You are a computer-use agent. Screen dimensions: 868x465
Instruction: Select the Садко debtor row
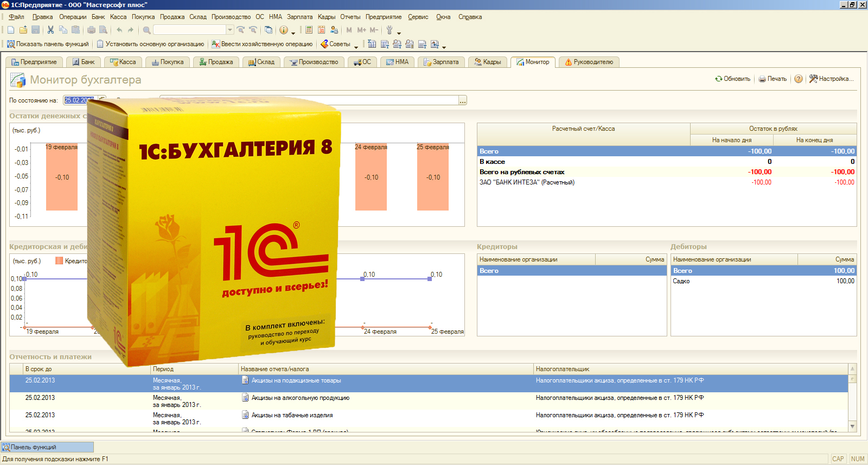click(763, 281)
